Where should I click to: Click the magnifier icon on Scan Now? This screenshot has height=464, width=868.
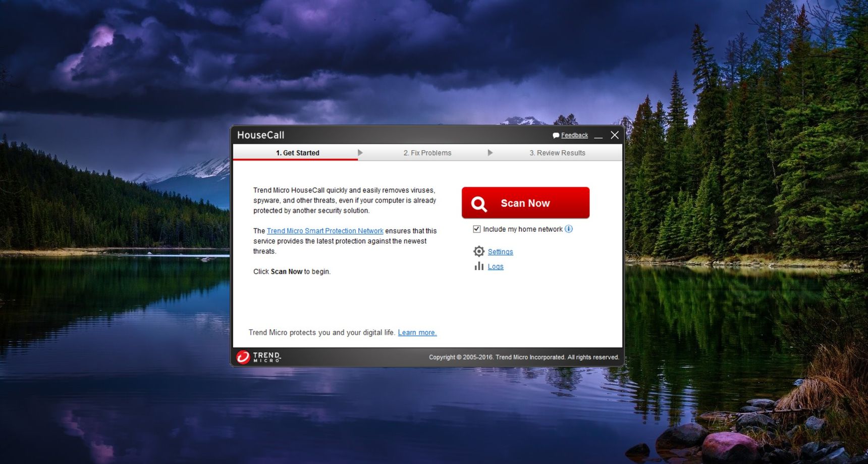click(479, 203)
